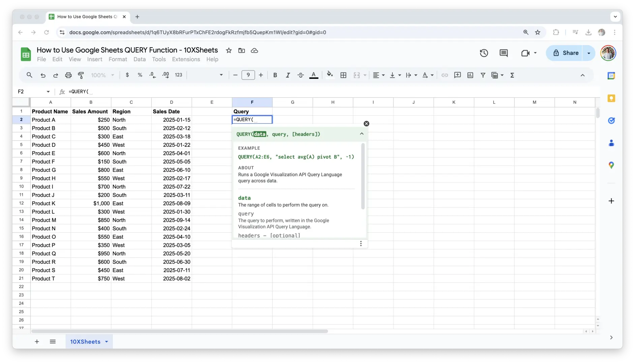Click the Undo arrow icon

point(43,75)
